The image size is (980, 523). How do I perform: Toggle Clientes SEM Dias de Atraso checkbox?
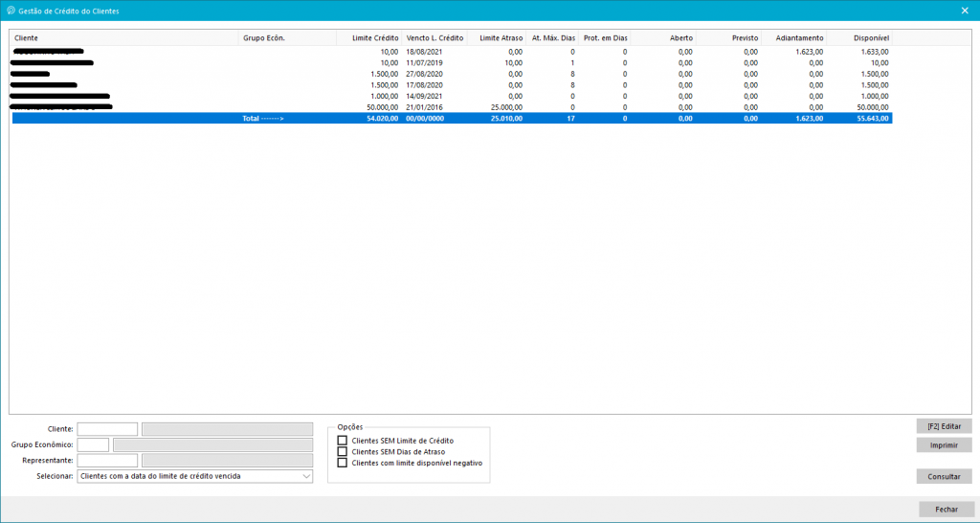(342, 452)
